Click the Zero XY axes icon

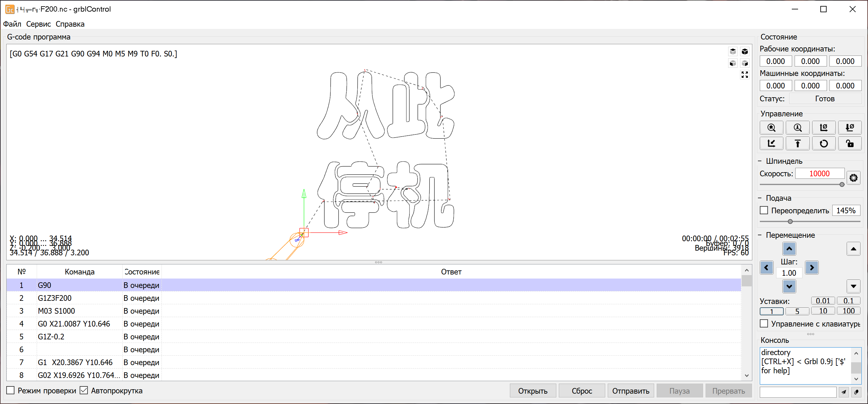[823, 128]
